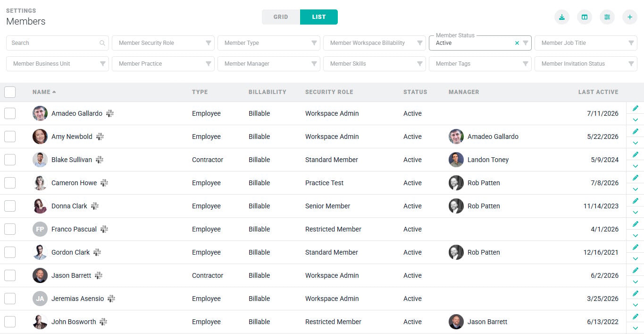Click Slack icon beside Amadeo Gallardo
The width and height of the screenshot is (644, 334).
(x=110, y=113)
